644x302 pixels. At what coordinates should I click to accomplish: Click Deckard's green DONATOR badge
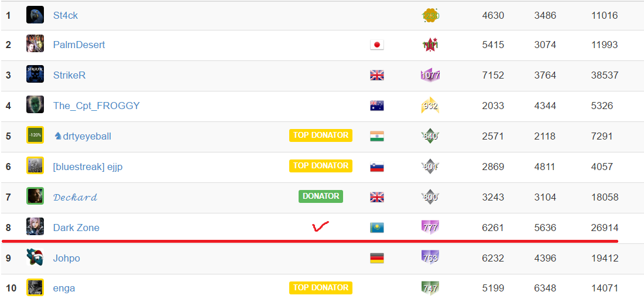(321, 196)
